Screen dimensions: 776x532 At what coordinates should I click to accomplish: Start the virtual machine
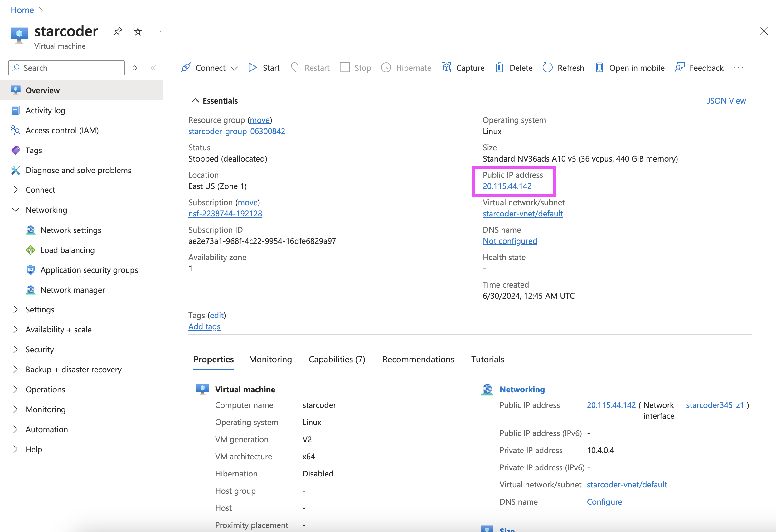(264, 68)
